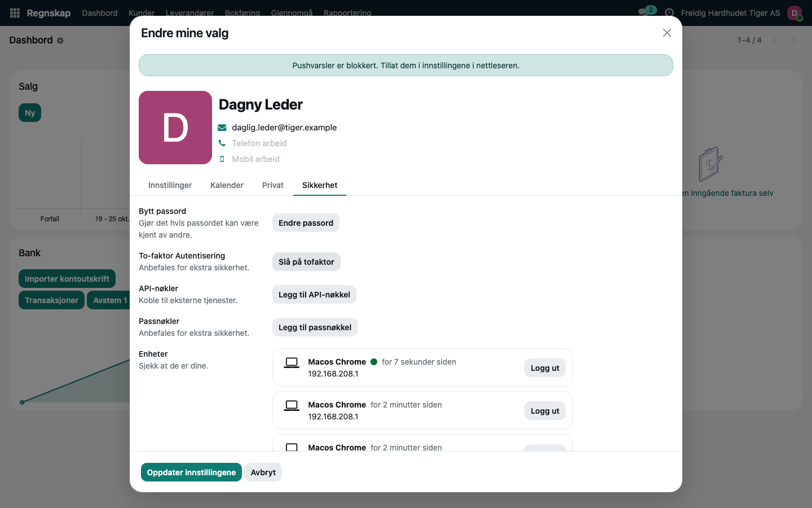Switch to the Kalender tab

coord(227,185)
